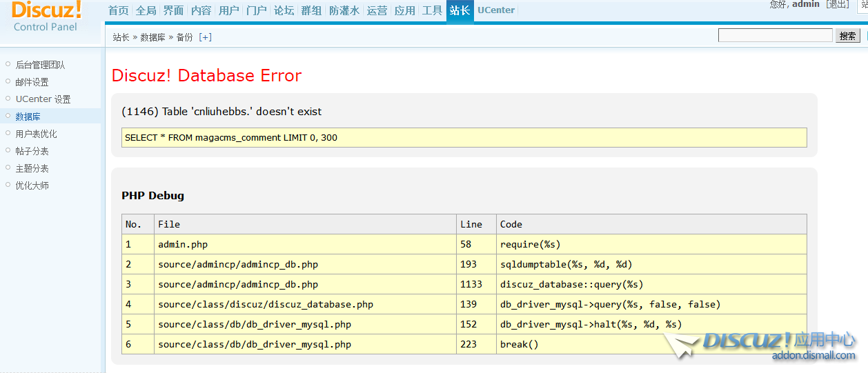
Task: Switch to the 论坛 menu tab
Action: click(284, 10)
